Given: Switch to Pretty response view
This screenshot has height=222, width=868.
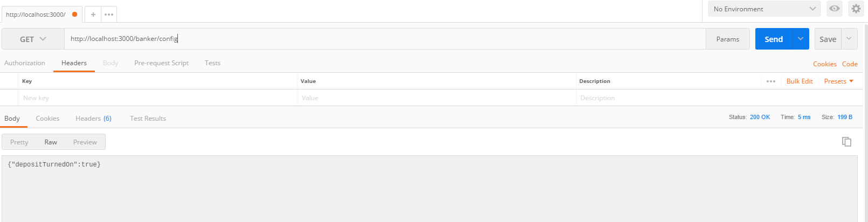Looking at the screenshot, I should [19, 142].
